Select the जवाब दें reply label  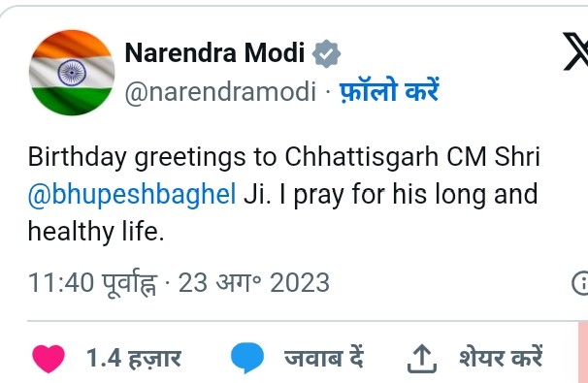coord(324,358)
